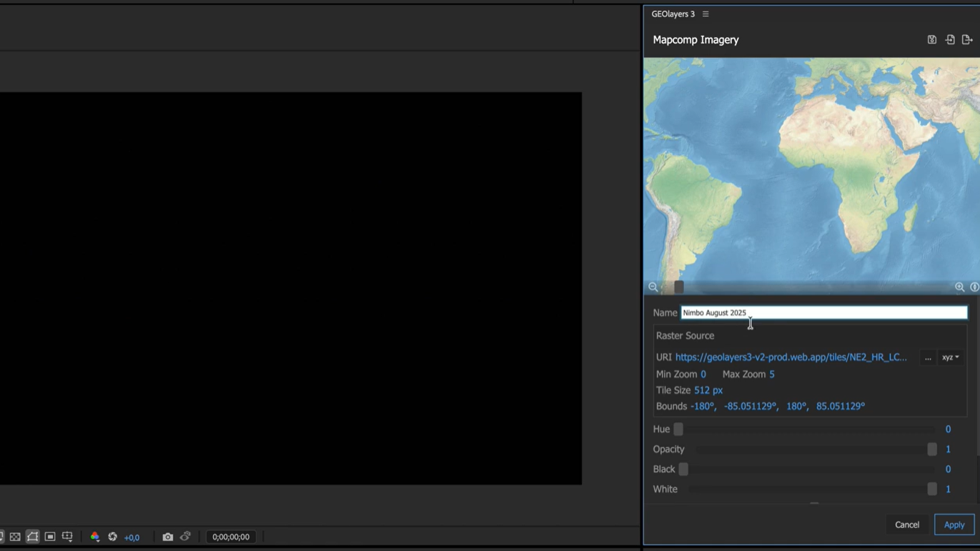Expand grid and guide options dropdown
Screen dimensions: 980x551
tap(67, 537)
